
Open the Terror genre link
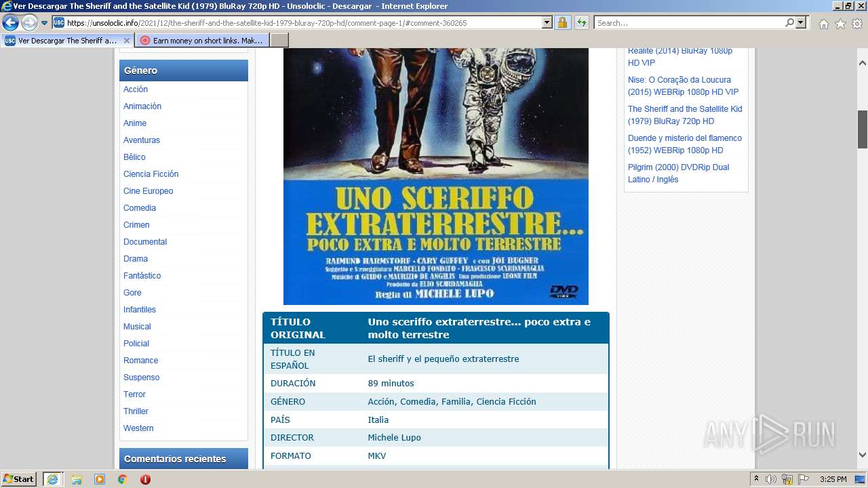pos(134,394)
